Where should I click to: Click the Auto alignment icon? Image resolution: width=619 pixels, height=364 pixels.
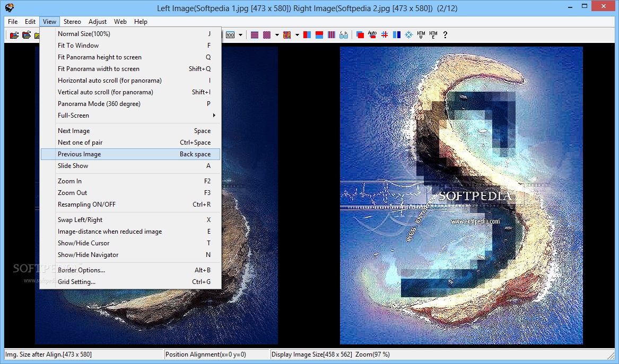point(372,35)
